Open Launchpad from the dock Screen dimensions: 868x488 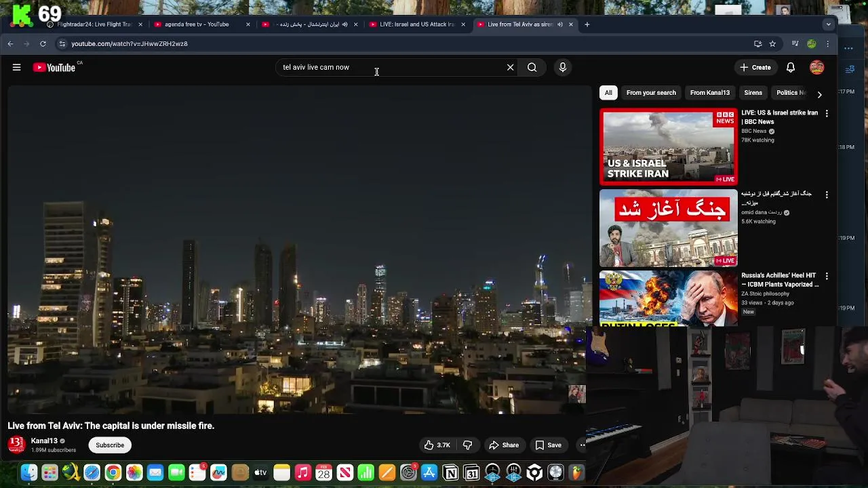coord(50,472)
